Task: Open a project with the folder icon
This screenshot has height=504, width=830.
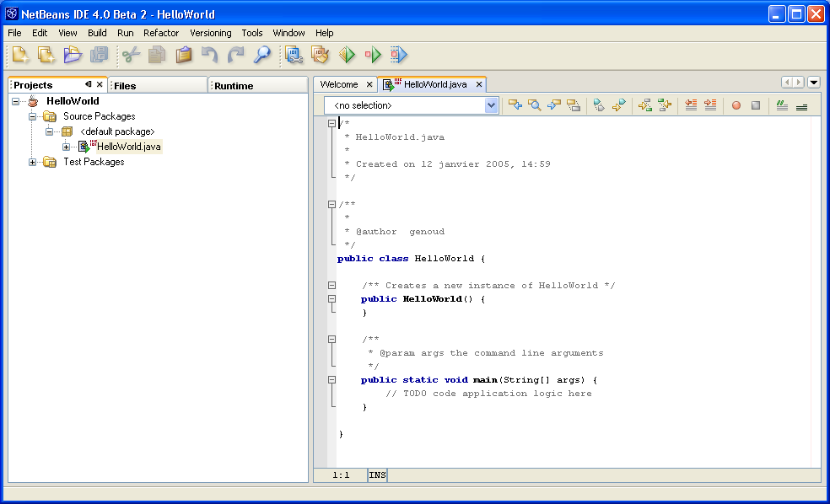Action: coord(73,55)
